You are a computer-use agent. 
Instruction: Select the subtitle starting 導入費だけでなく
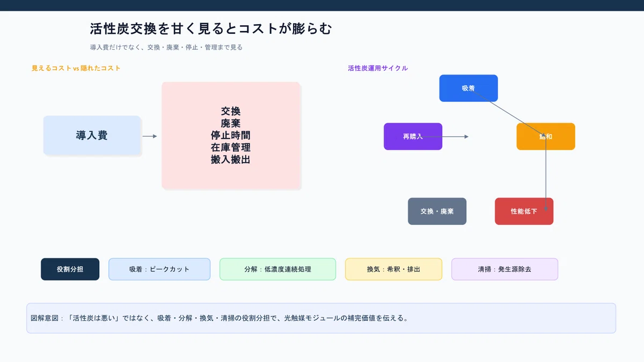[166, 47]
